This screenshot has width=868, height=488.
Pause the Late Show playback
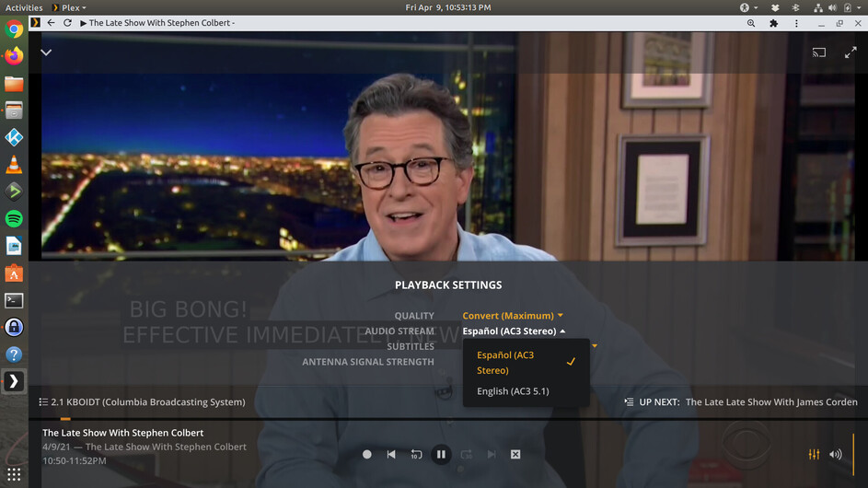[441, 454]
